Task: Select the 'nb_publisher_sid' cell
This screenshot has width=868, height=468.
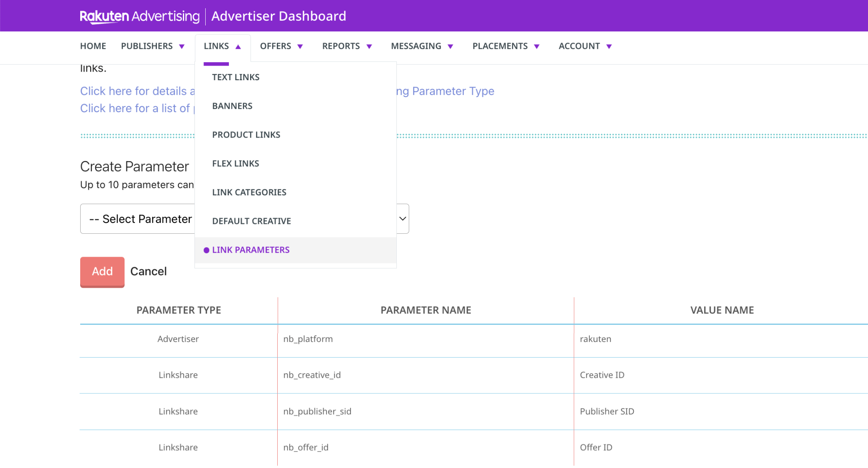Action: [x=317, y=411]
